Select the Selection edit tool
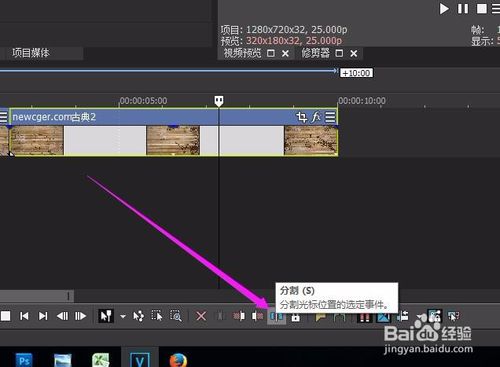The height and width of the screenshot is (367, 500). click(157, 316)
